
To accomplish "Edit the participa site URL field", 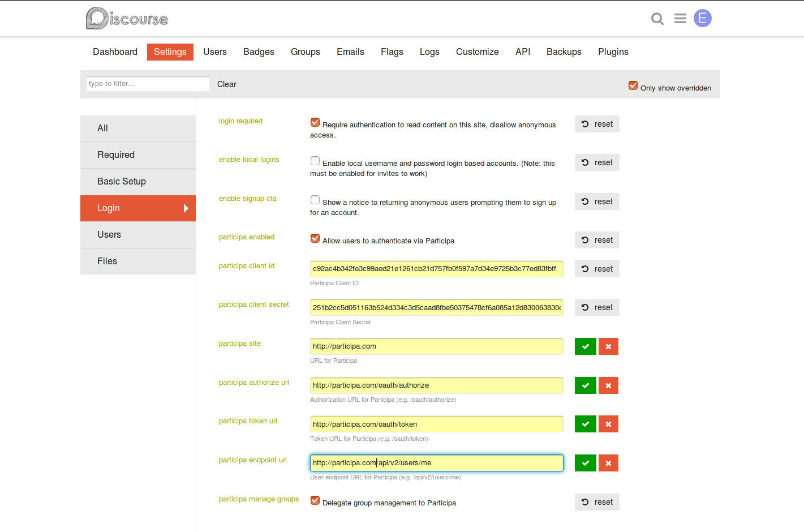I will coord(437,346).
